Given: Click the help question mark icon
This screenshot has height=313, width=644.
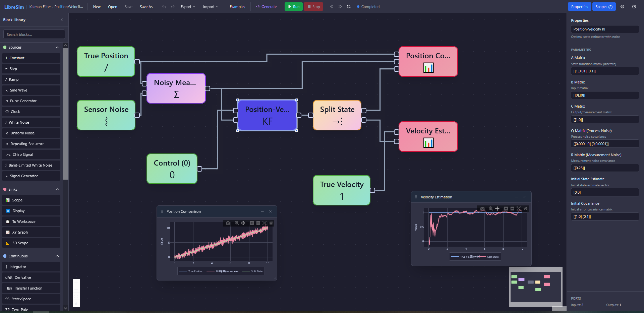Looking at the screenshot, I should [634, 7].
